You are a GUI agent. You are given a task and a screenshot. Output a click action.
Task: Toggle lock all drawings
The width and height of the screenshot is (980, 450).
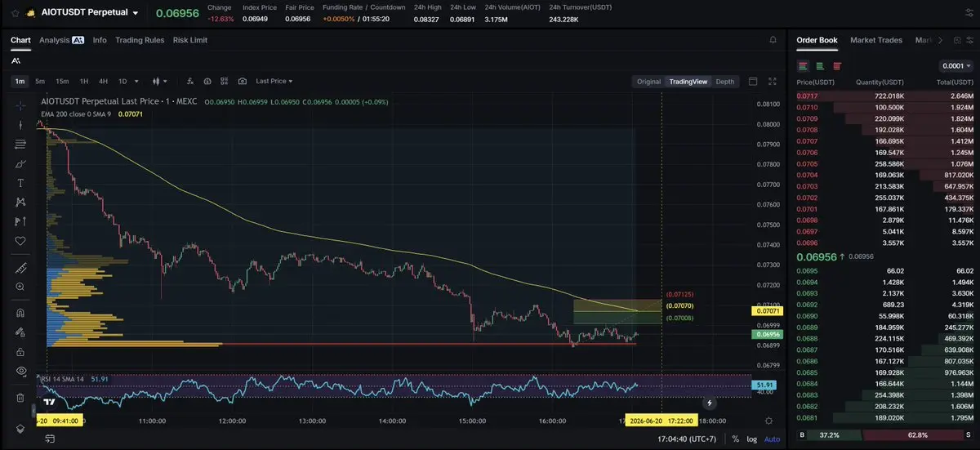20,351
